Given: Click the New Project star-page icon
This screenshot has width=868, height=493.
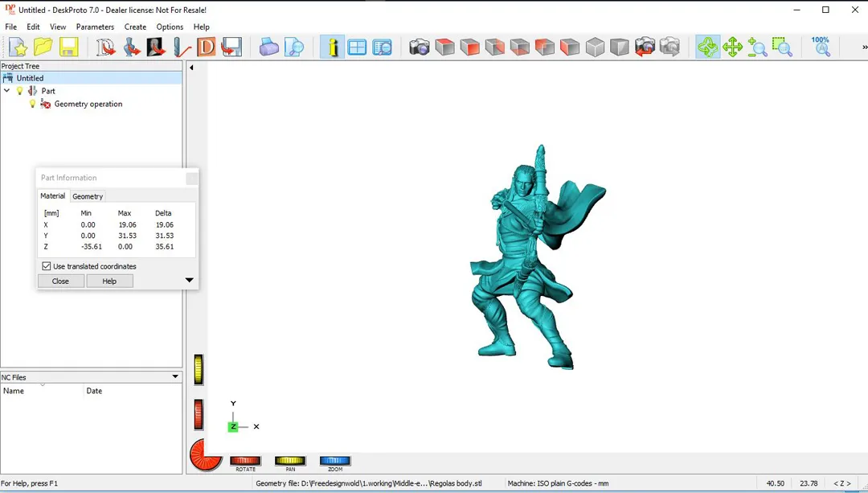Looking at the screenshot, I should pyautogui.click(x=18, y=47).
